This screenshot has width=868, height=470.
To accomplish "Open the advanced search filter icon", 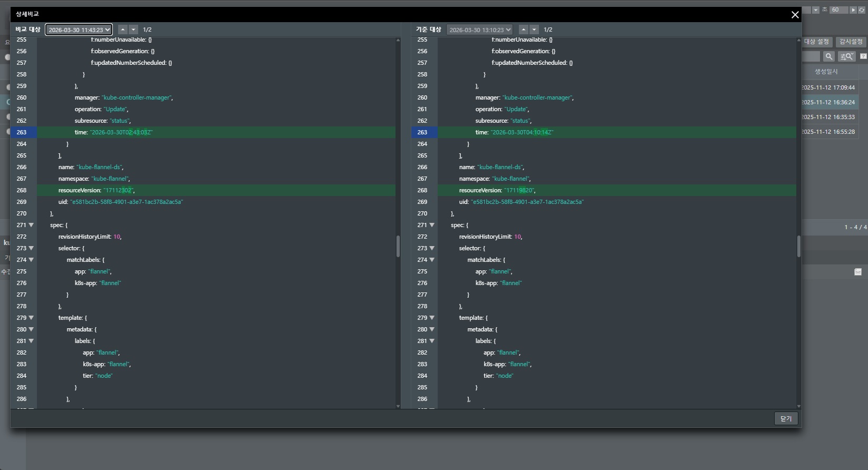I will coord(846,56).
